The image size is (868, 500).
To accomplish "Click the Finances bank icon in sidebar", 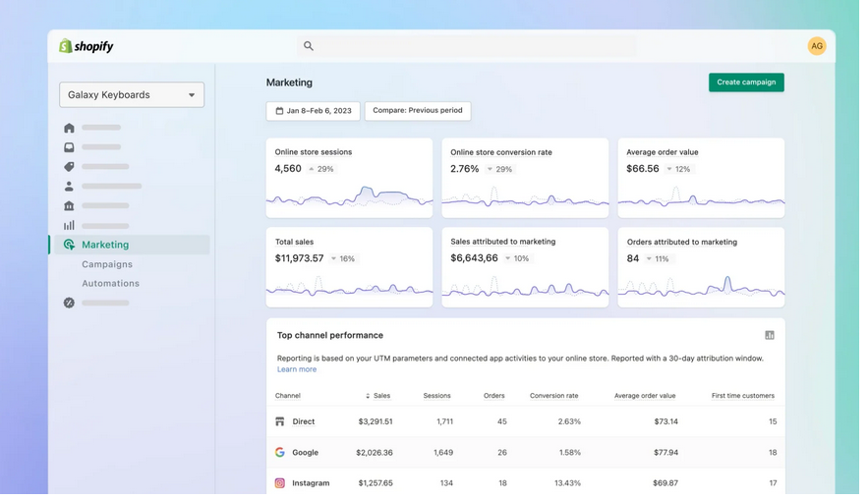I will point(69,205).
